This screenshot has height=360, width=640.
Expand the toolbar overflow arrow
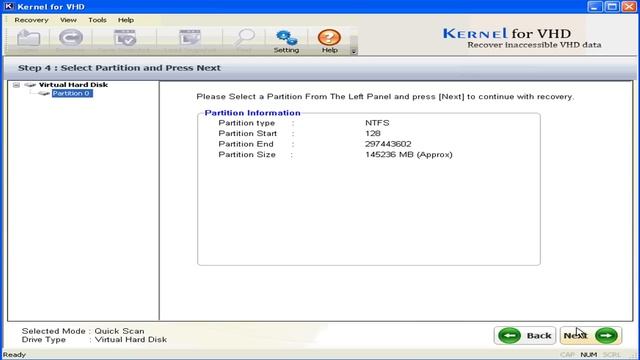pos(353,51)
